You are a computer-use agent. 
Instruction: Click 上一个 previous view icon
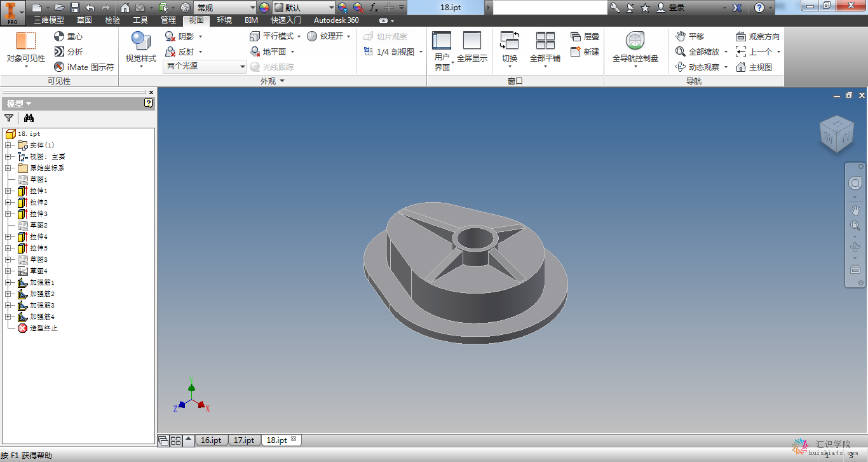click(741, 51)
